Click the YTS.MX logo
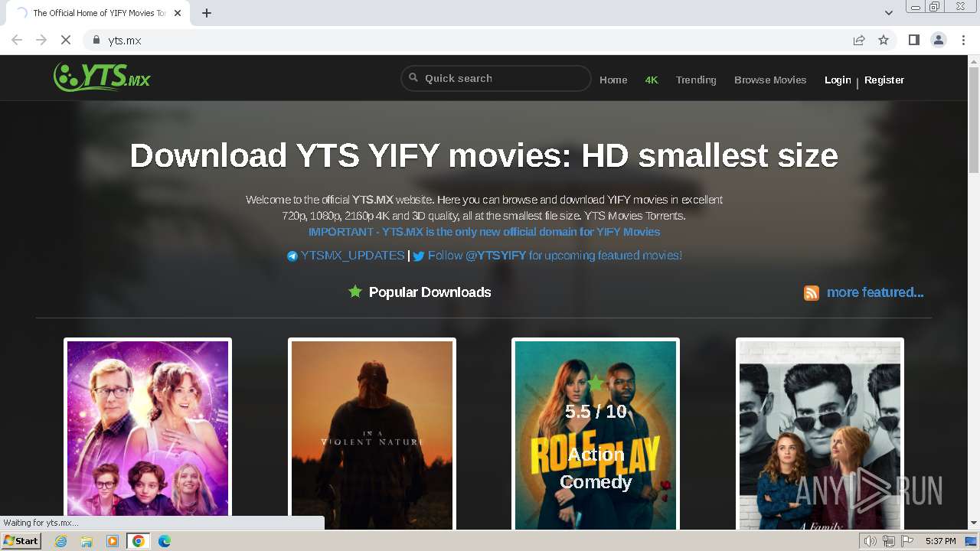The height and width of the screenshot is (551, 980). 102,77
